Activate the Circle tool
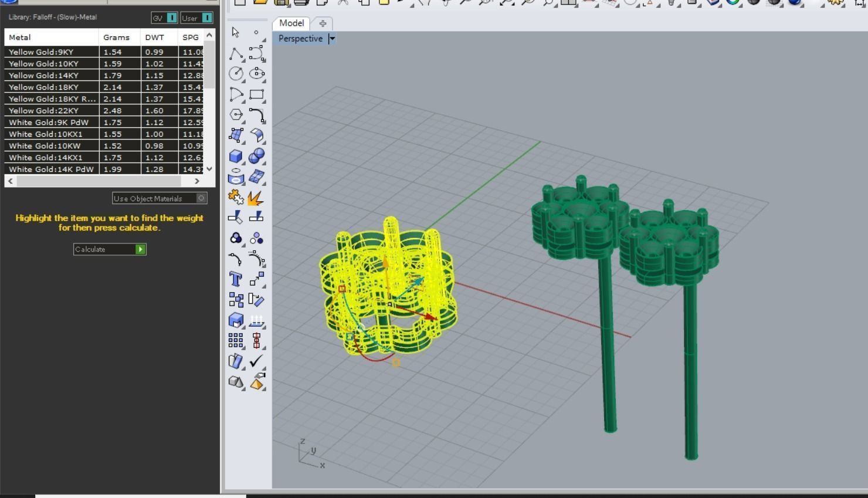The height and width of the screenshot is (498, 868). [x=236, y=74]
